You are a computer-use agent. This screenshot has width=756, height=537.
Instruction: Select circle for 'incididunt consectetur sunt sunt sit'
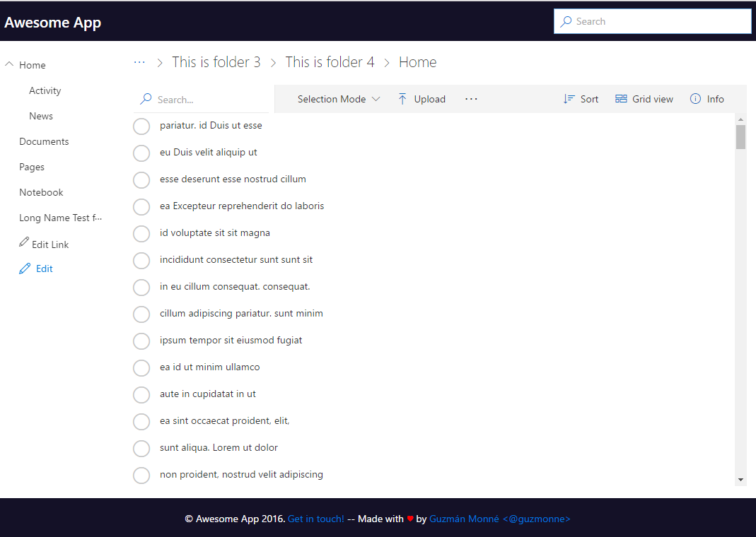coord(141,261)
